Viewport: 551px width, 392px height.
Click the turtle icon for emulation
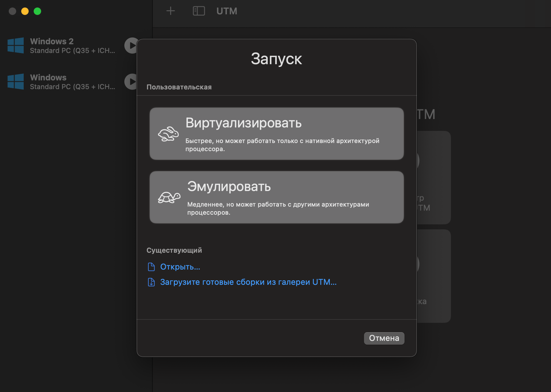click(169, 197)
